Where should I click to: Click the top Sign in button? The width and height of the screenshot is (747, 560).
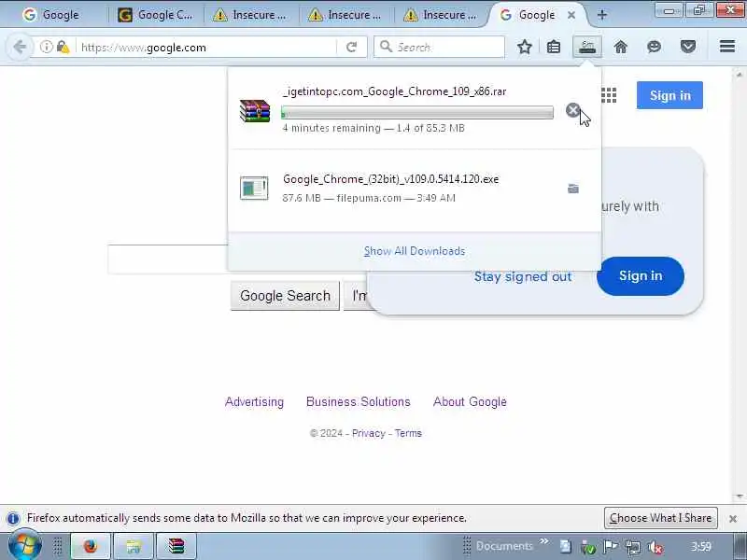(669, 95)
